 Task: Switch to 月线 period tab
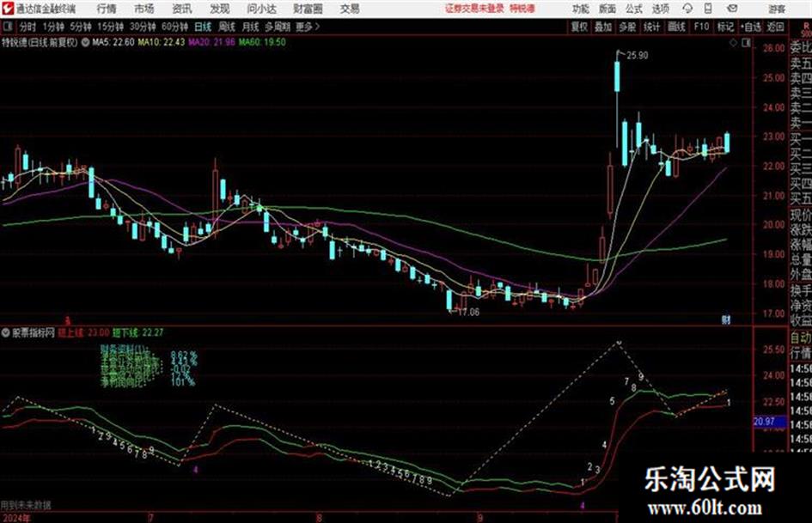click(x=251, y=27)
